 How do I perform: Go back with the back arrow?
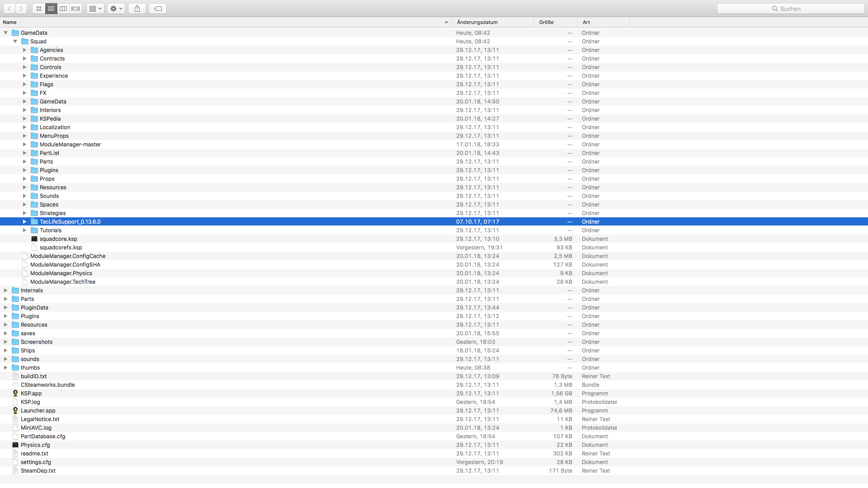9,9
